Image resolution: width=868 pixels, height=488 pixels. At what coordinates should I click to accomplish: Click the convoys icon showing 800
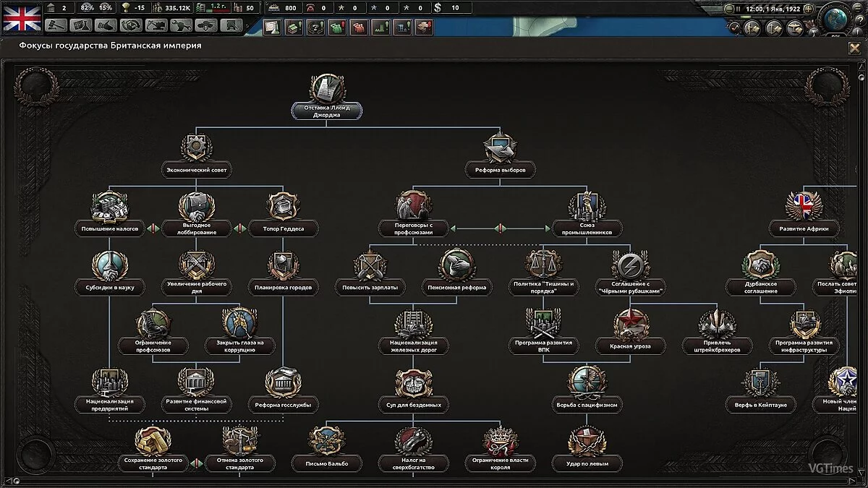(x=273, y=8)
